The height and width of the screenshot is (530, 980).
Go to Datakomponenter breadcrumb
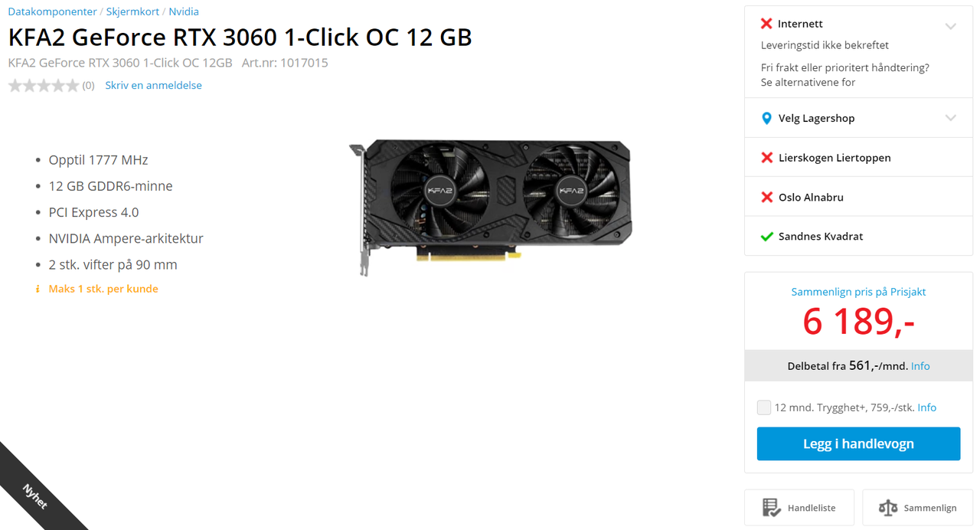tap(52, 11)
